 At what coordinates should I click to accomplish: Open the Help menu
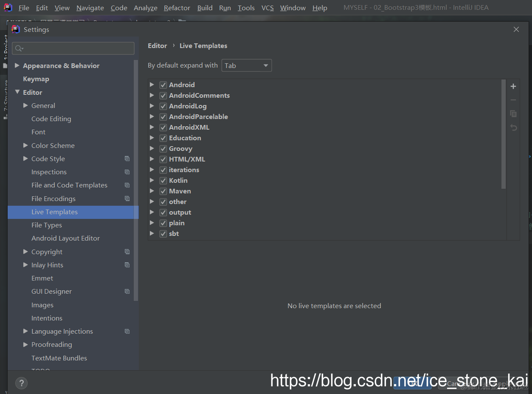(x=320, y=8)
